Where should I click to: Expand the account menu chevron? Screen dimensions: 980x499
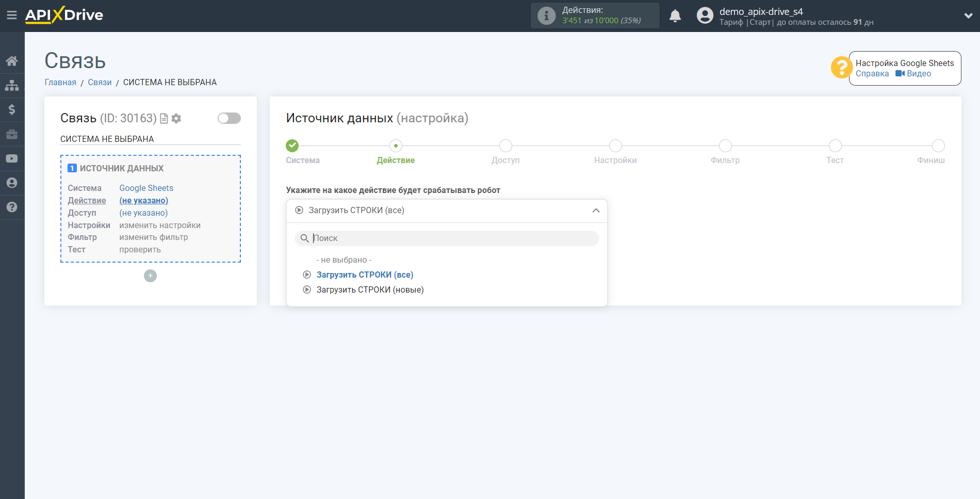tap(968, 15)
